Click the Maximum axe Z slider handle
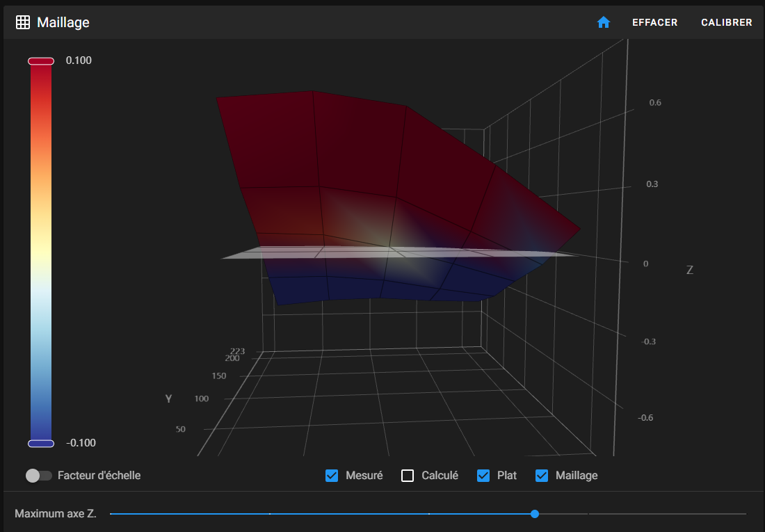The width and height of the screenshot is (765, 532). click(x=535, y=514)
